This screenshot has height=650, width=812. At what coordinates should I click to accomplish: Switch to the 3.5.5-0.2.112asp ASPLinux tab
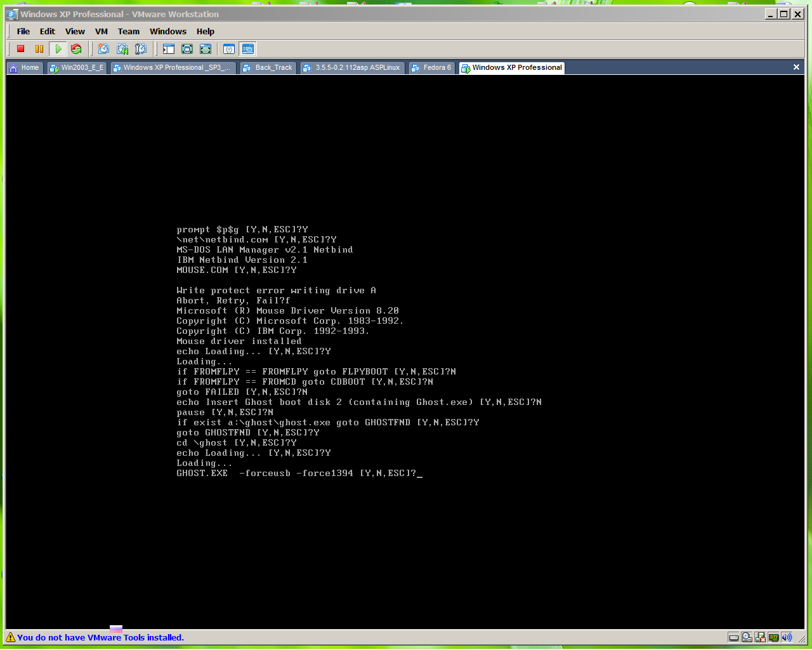tap(352, 67)
